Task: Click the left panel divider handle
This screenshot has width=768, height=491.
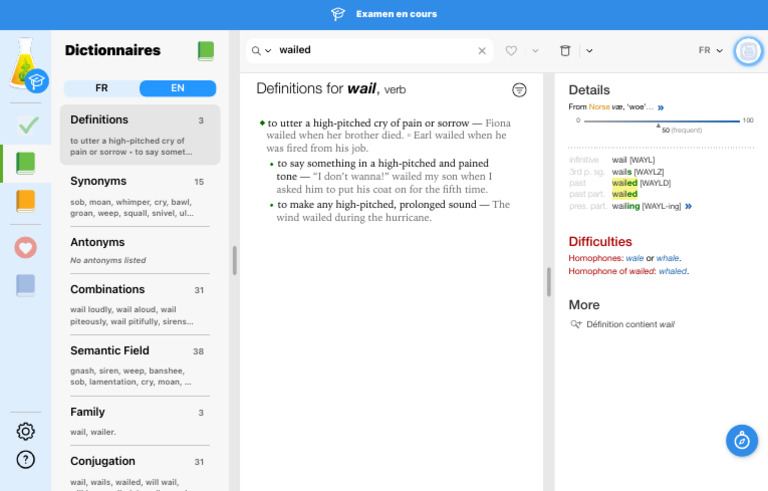Action: point(235,260)
